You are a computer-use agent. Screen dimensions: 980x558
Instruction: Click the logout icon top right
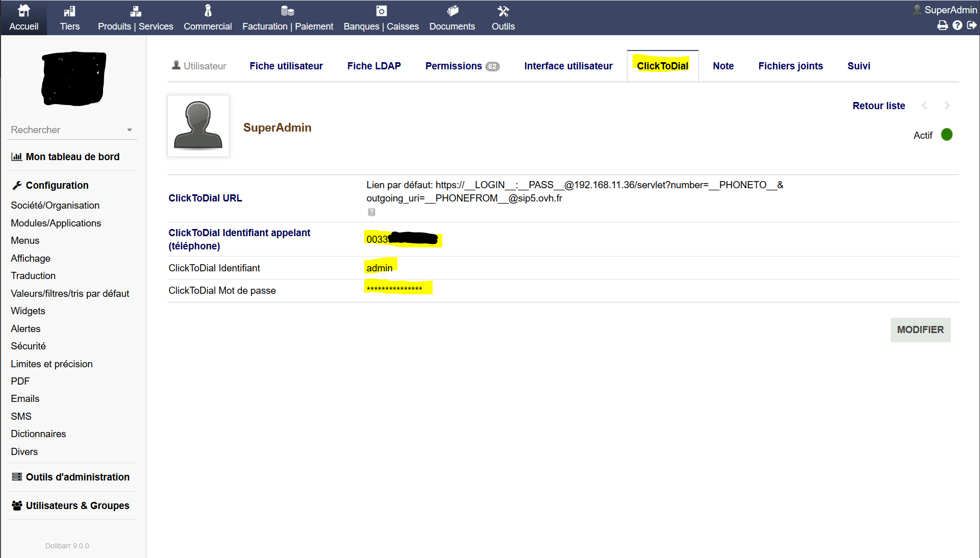click(972, 26)
